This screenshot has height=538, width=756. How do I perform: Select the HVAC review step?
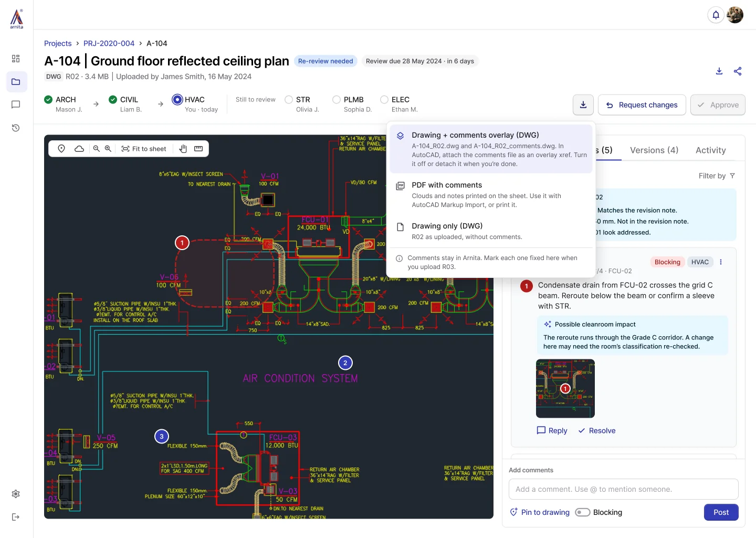coord(195,104)
